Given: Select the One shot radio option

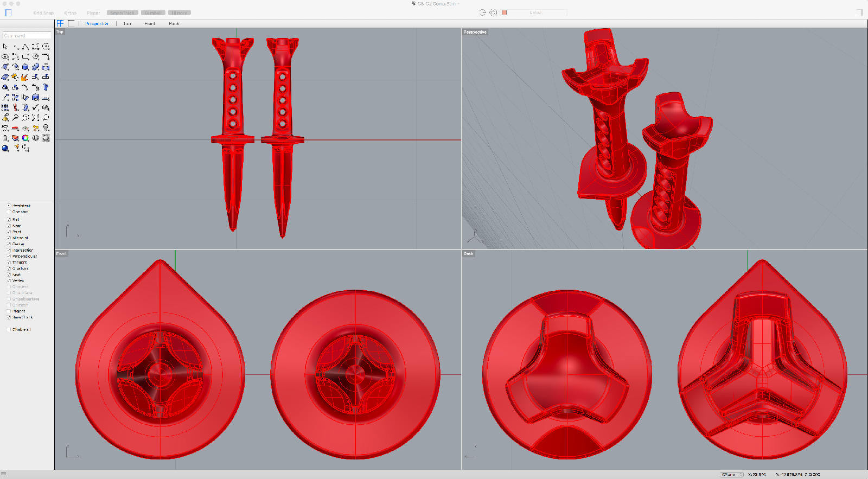Looking at the screenshot, I should click(9, 212).
